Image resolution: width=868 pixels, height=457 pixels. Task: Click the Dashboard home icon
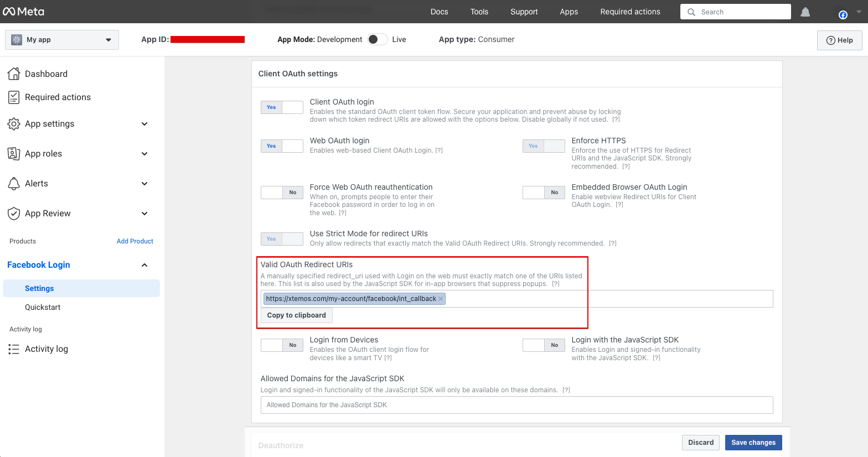coord(14,74)
